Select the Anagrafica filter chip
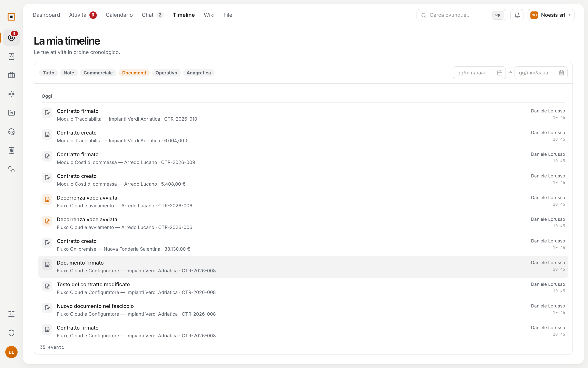Image resolution: width=588 pixels, height=368 pixels. [x=198, y=73]
